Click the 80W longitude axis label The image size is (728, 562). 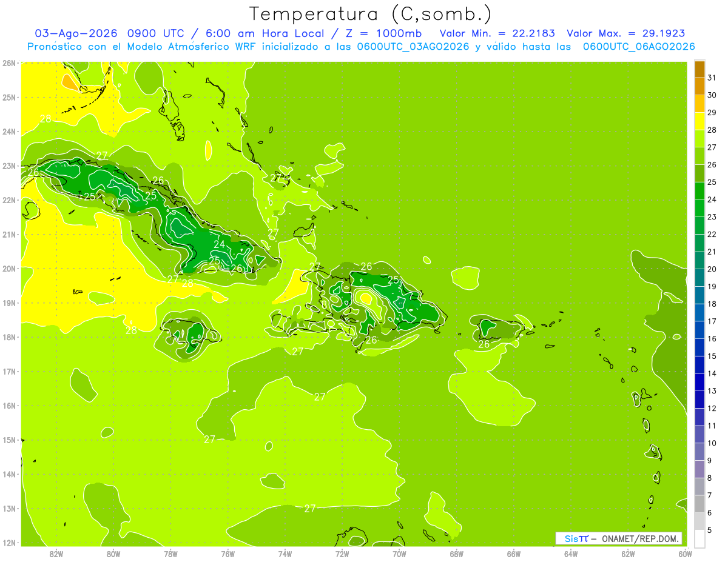coord(113,554)
